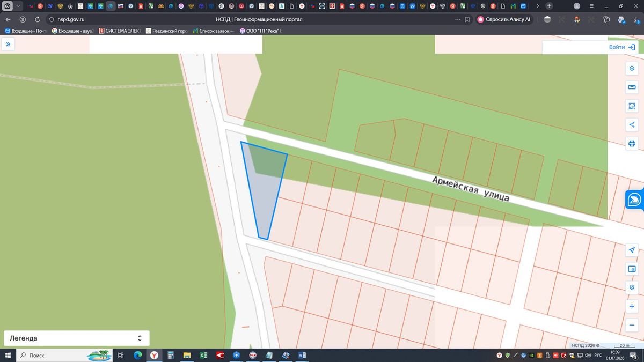Open Word from the taskbar

tap(302, 356)
